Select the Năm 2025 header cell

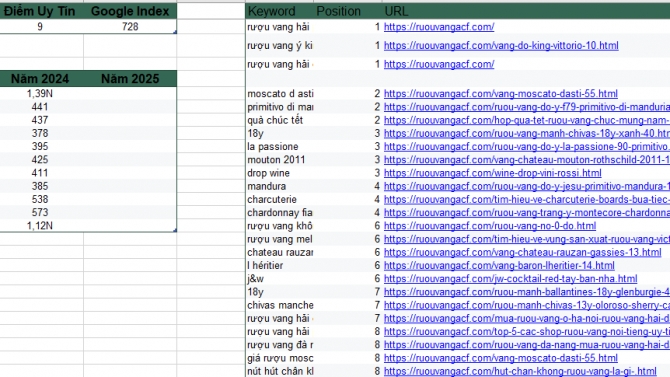tap(130, 79)
